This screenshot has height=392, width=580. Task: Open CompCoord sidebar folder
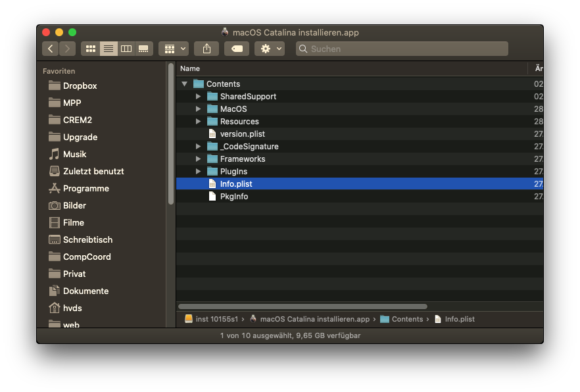click(80, 257)
